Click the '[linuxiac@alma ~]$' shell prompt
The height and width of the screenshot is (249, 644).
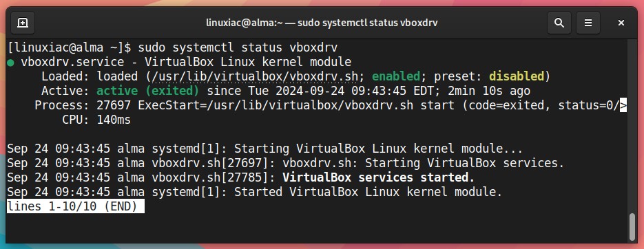69,47
